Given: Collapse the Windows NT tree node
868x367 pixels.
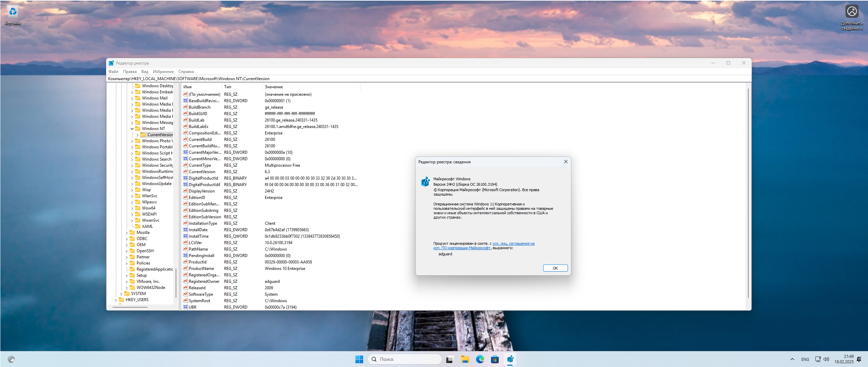Looking at the screenshot, I should click(x=132, y=129).
